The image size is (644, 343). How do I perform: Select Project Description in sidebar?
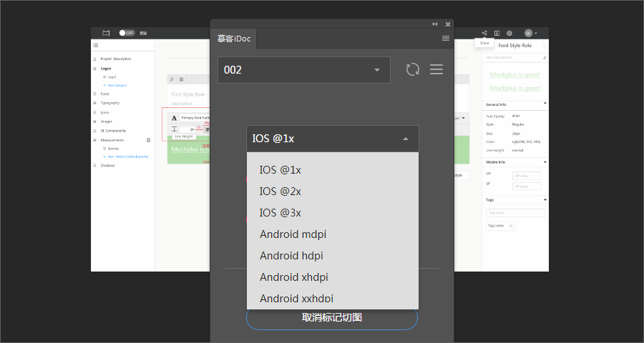(x=116, y=59)
